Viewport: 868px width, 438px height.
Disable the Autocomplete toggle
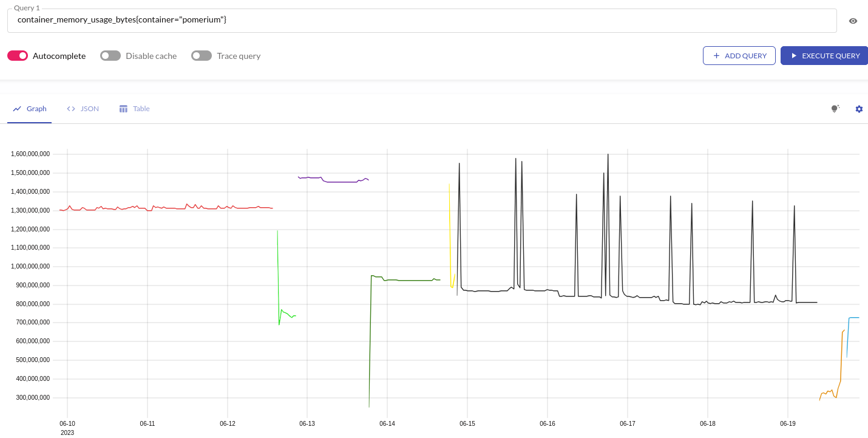pos(18,55)
